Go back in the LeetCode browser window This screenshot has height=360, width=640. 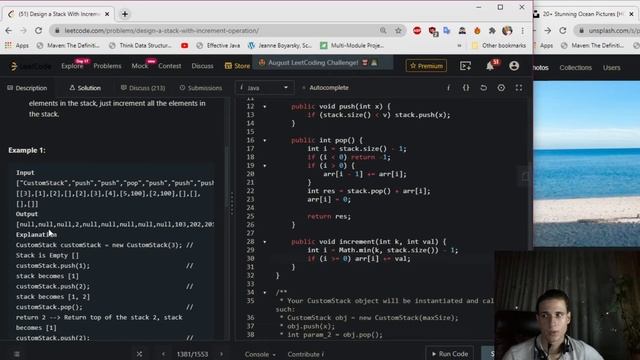click(x=9, y=31)
